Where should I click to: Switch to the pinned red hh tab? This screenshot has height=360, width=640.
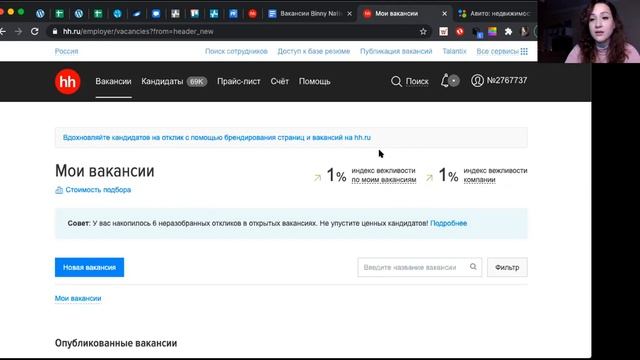pos(252,13)
